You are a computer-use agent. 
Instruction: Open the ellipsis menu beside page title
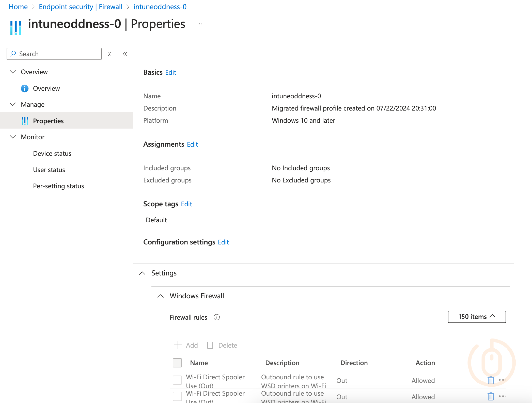point(202,24)
